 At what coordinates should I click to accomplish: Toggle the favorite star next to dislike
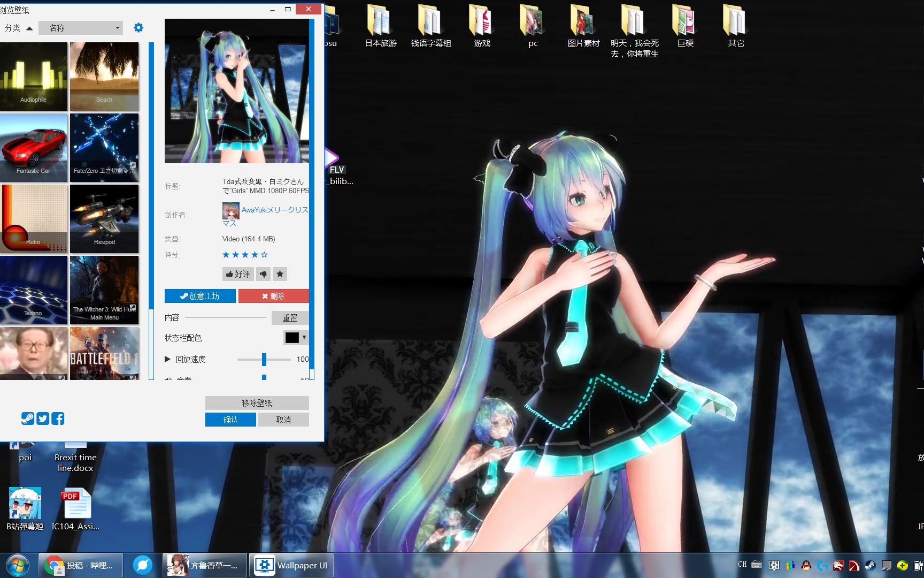tap(280, 274)
